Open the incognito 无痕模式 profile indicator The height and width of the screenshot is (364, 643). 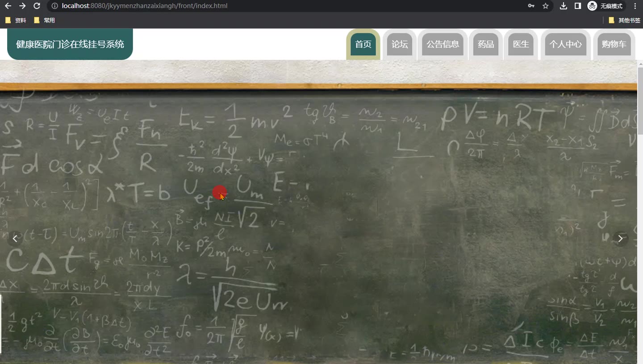[605, 6]
